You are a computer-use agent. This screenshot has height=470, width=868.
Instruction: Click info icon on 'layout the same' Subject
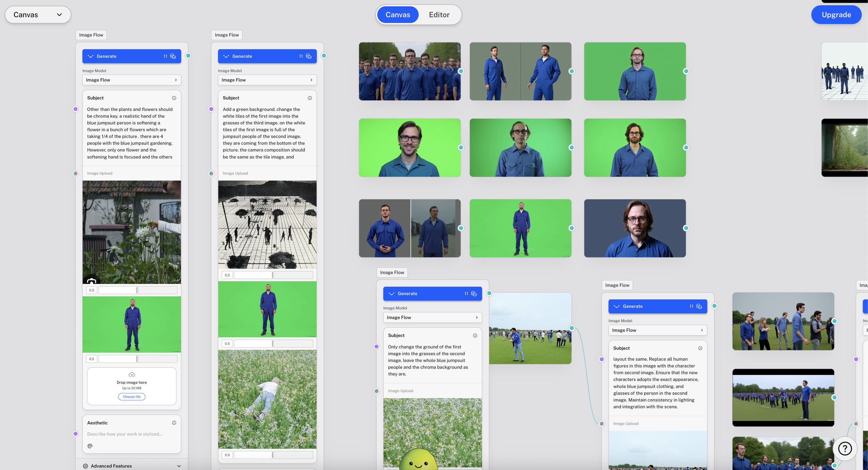click(x=700, y=348)
